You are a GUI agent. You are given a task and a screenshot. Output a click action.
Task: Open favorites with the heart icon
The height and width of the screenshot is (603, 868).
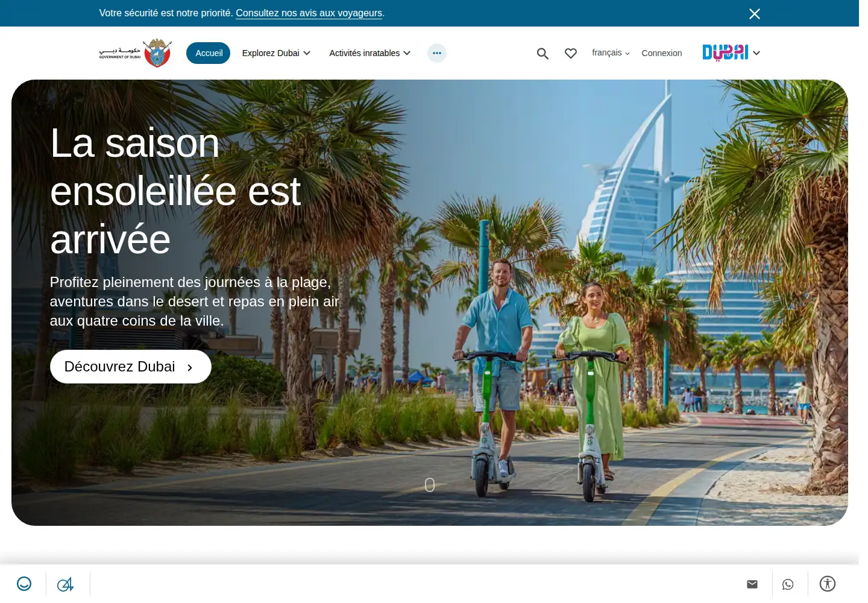tap(571, 54)
